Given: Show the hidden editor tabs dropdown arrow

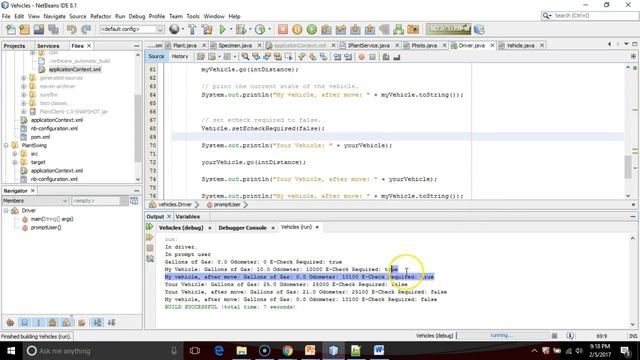Looking at the screenshot, I should point(626,44).
